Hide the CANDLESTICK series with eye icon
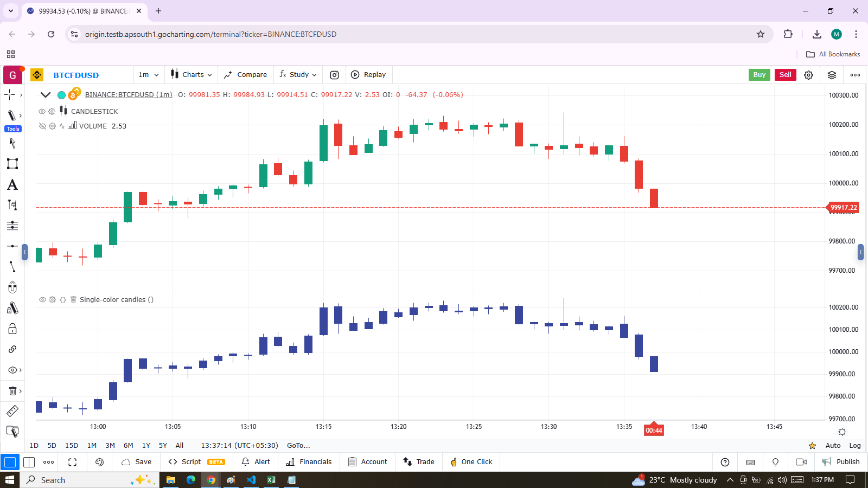Viewport: 868px width, 488px height. [42, 111]
